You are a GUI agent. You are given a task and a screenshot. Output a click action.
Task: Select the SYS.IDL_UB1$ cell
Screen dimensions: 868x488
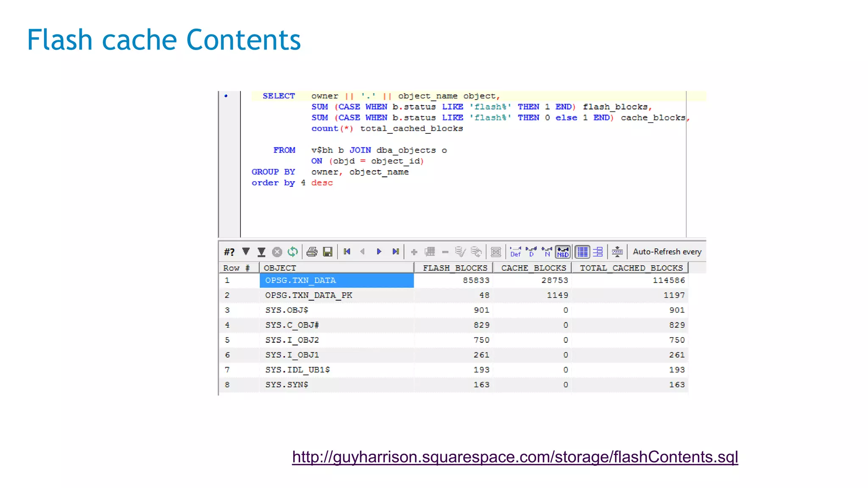point(337,370)
